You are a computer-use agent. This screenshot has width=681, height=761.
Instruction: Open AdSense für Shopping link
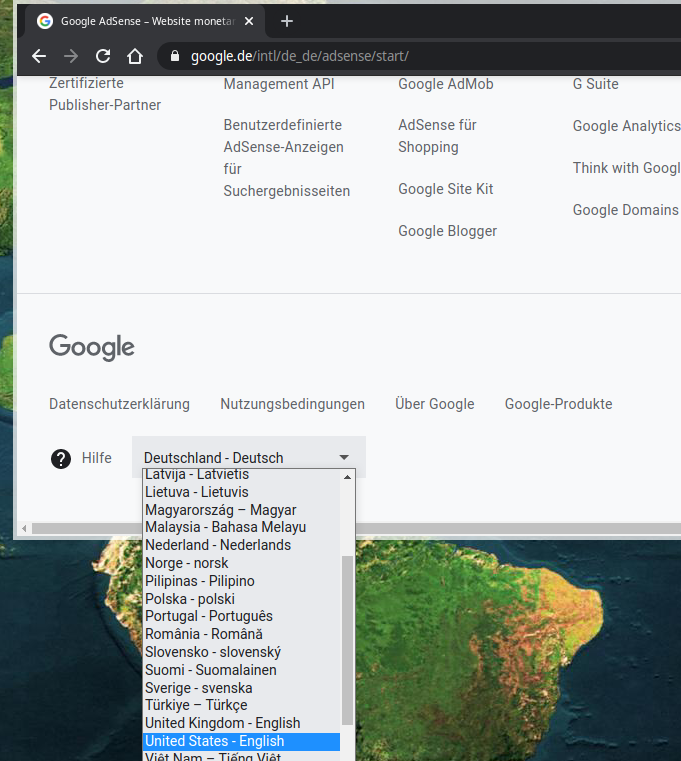(x=437, y=136)
